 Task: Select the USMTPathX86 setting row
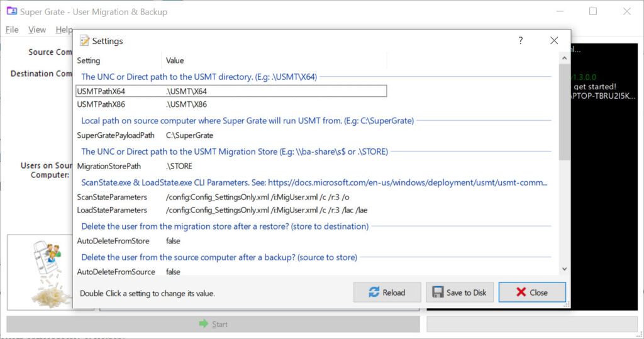tap(231, 104)
